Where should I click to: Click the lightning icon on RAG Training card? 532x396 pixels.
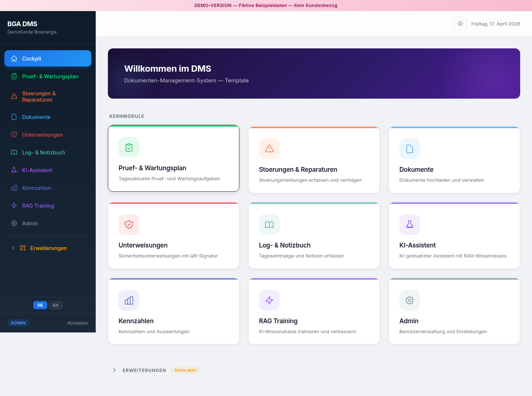(269, 300)
